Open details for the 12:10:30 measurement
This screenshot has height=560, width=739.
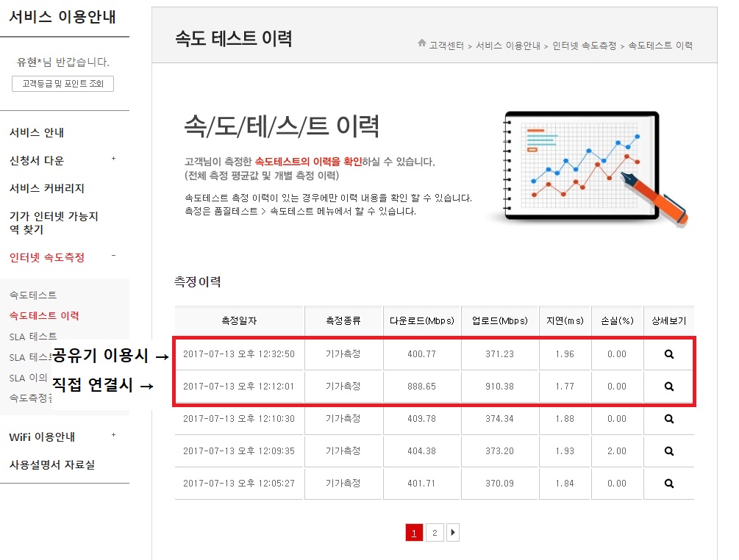[x=668, y=419]
